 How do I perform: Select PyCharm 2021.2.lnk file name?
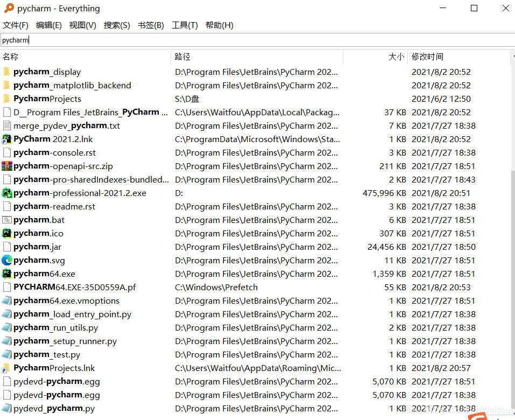coord(53,139)
